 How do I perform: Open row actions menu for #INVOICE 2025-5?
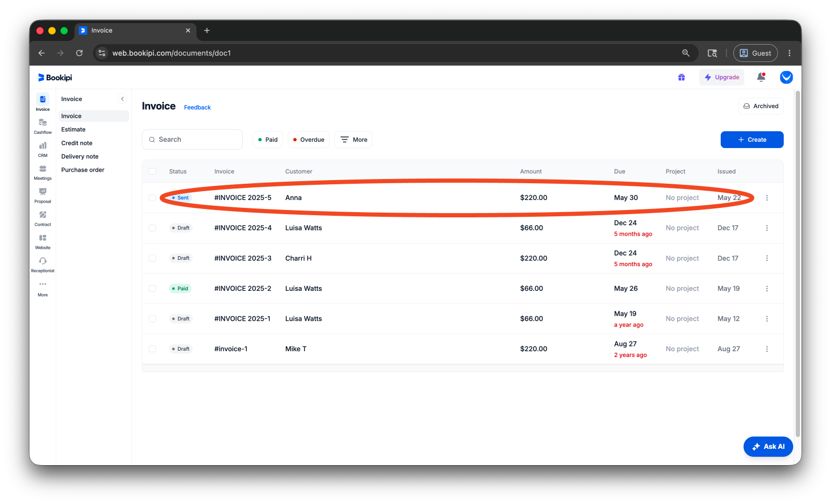[767, 198]
